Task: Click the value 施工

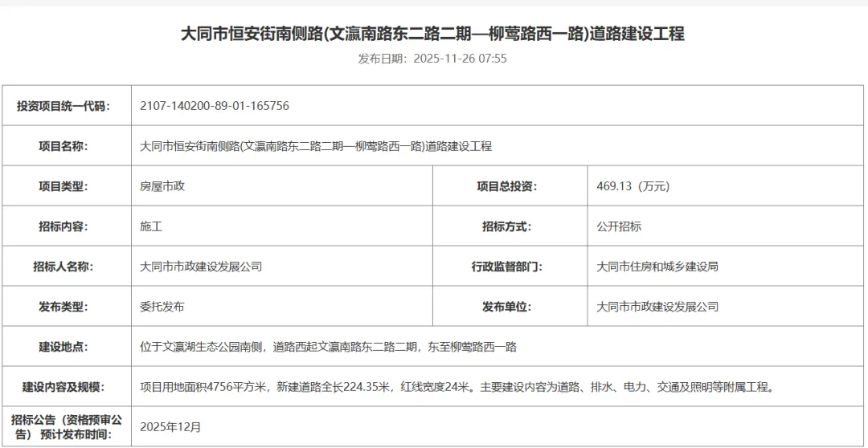Action: coord(152,226)
